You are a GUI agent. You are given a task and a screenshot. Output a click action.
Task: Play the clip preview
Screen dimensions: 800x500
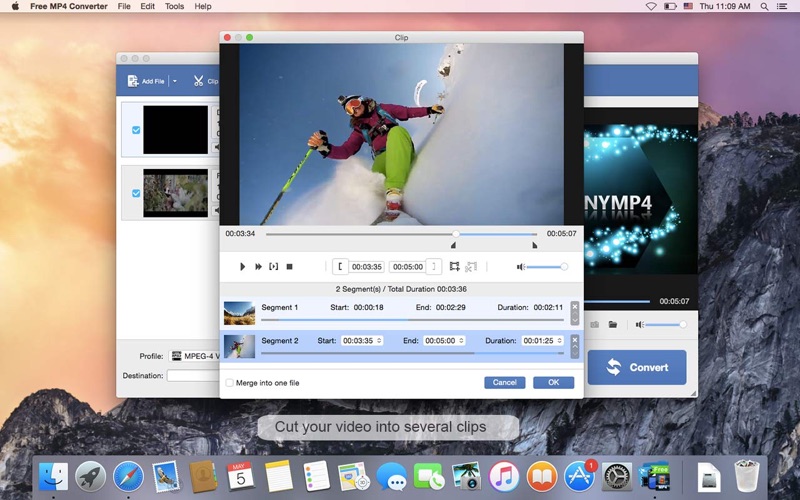pyautogui.click(x=242, y=267)
